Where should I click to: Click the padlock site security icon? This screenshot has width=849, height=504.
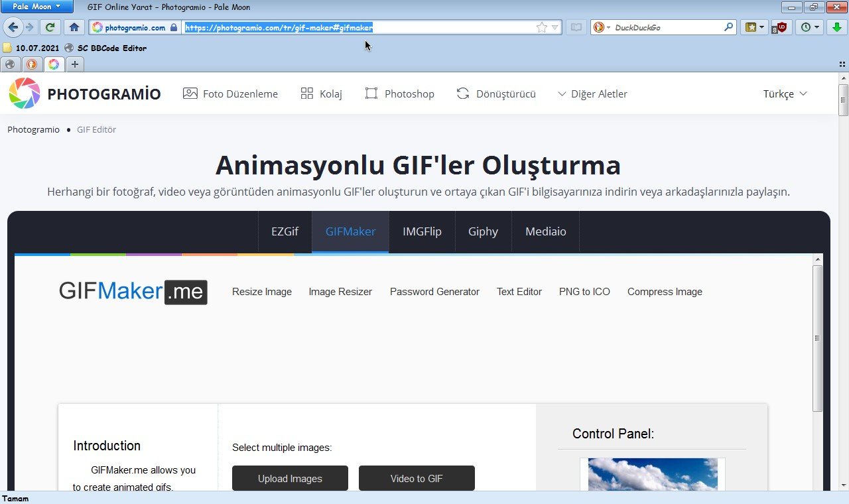[x=174, y=27]
